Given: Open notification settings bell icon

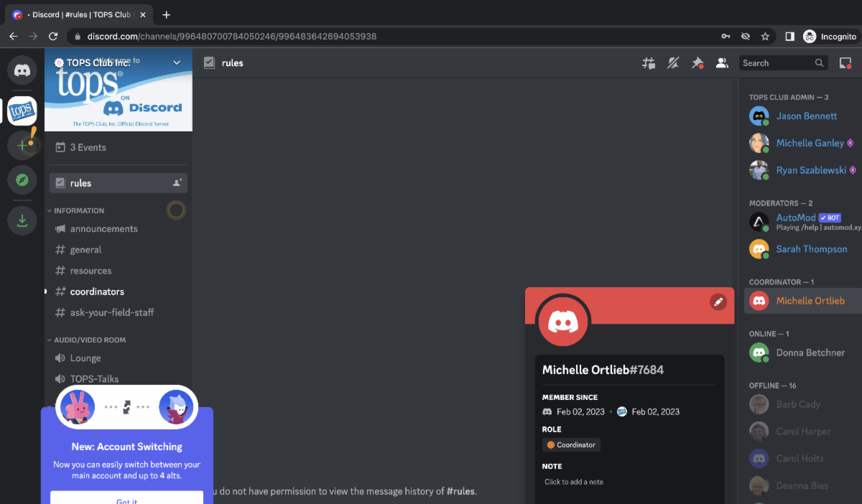Looking at the screenshot, I should click(673, 62).
